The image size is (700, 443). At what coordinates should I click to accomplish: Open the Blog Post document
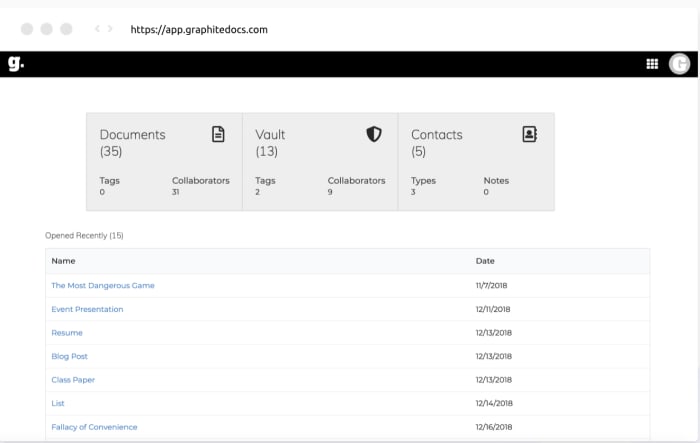(69, 356)
